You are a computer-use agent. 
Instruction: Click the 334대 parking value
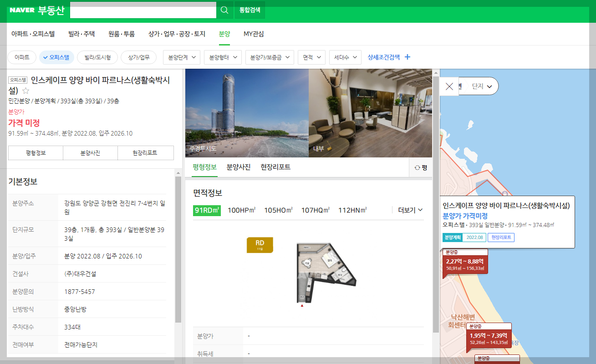pos(72,327)
